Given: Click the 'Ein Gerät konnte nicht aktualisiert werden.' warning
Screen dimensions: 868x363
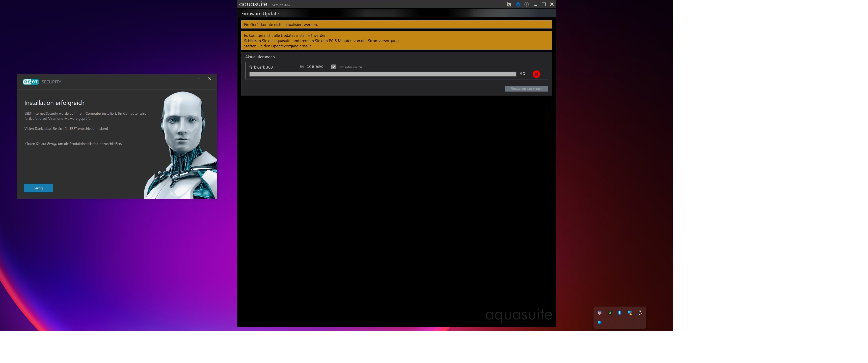Looking at the screenshot, I should point(397,25).
